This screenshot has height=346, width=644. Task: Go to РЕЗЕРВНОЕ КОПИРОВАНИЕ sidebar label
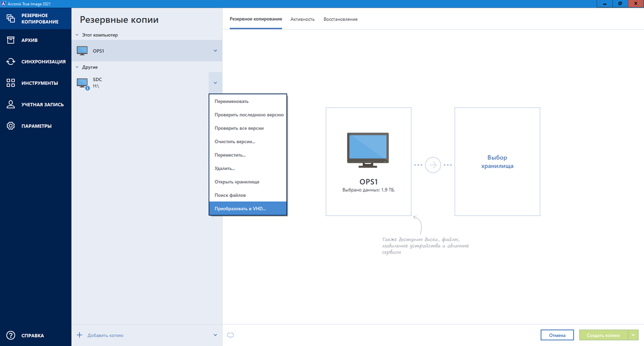click(39, 19)
